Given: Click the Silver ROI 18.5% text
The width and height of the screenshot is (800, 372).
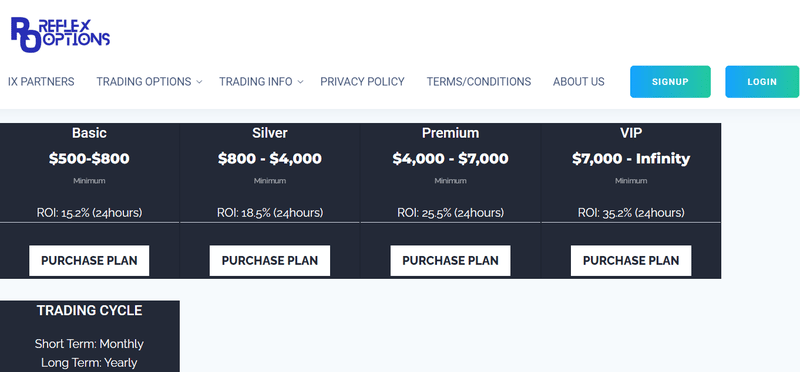Looking at the screenshot, I should tap(270, 213).
